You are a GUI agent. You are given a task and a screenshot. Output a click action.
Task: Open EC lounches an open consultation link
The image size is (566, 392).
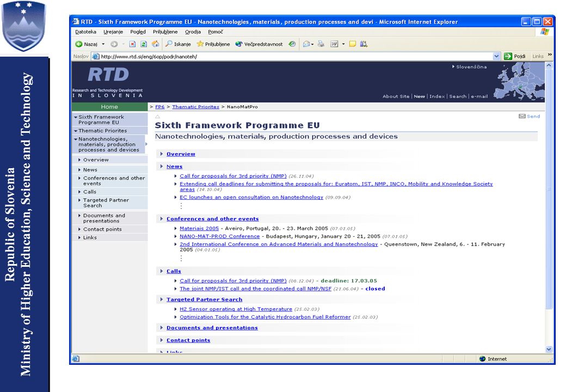pyautogui.click(x=251, y=198)
